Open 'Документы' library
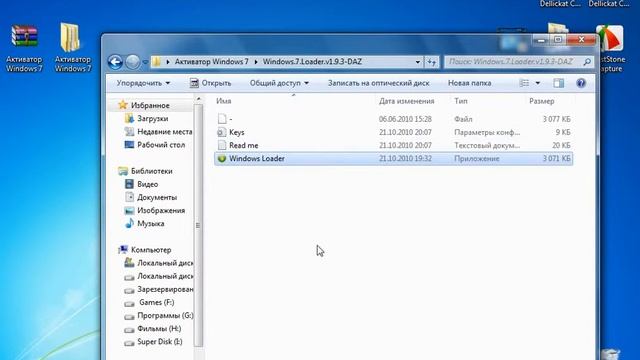 (x=157, y=197)
